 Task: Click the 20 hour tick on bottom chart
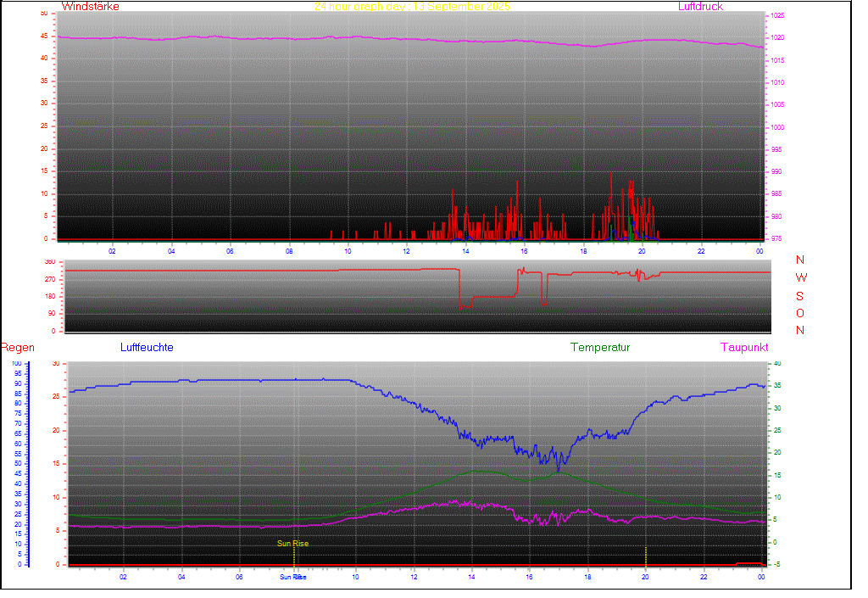coord(645,577)
